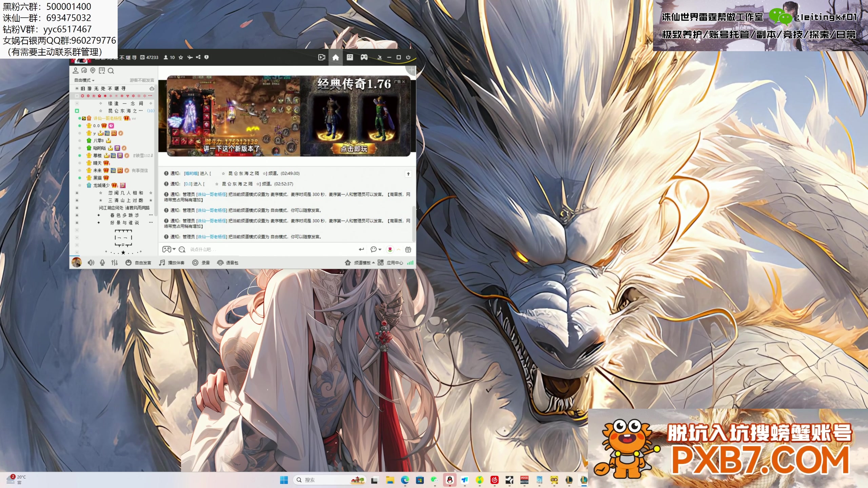Click the enter send arrow icon
The image size is (868, 488).
coord(361,249)
